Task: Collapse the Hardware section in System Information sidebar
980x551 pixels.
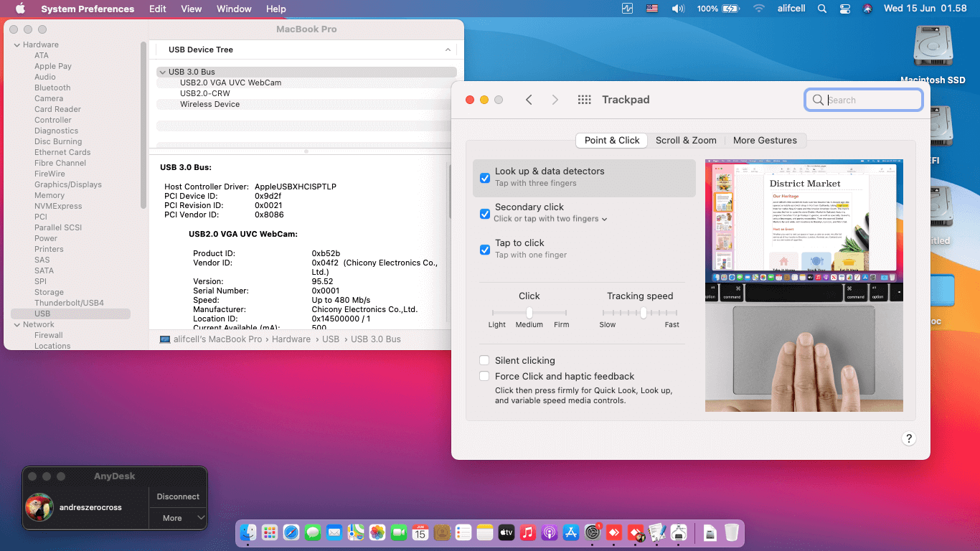Action: click(x=16, y=44)
